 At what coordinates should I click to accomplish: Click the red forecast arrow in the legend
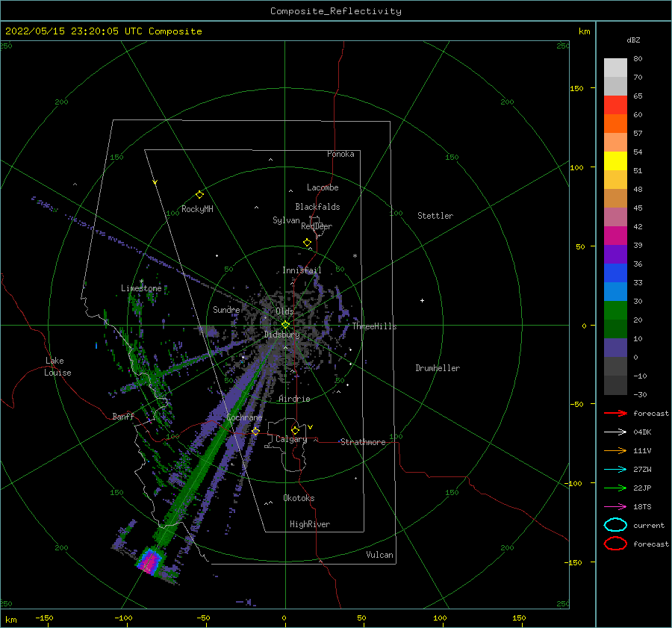tap(615, 413)
